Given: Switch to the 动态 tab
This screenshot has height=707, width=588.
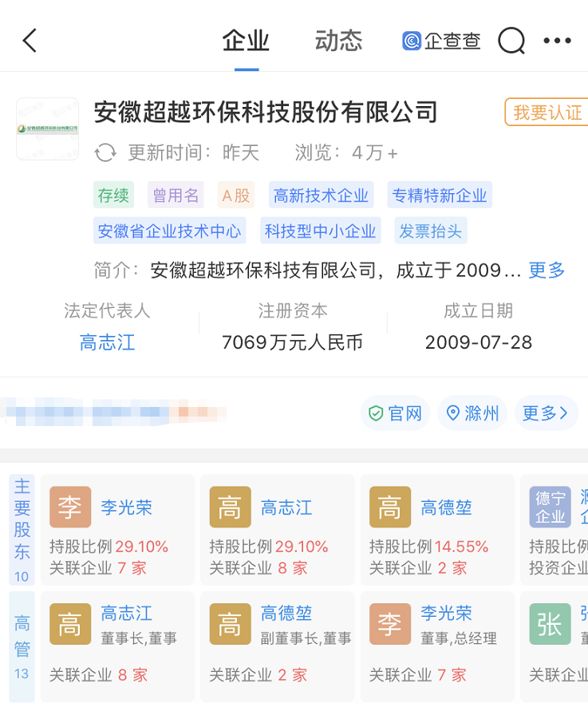Looking at the screenshot, I should point(338,41).
